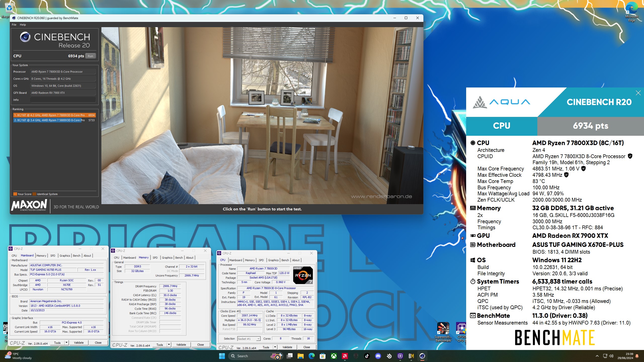Click Close button in Mainboard CPU-Z window
The image size is (644, 362).
(x=98, y=343)
